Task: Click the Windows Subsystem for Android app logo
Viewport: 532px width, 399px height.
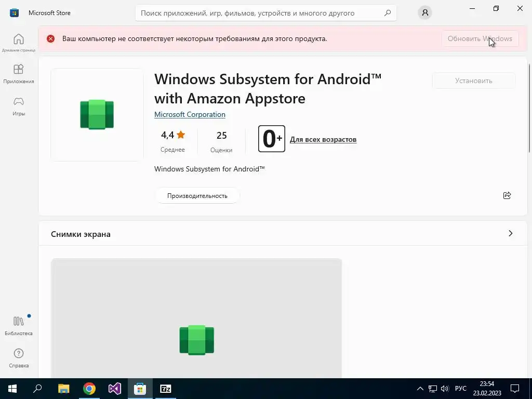Action: click(97, 114)
